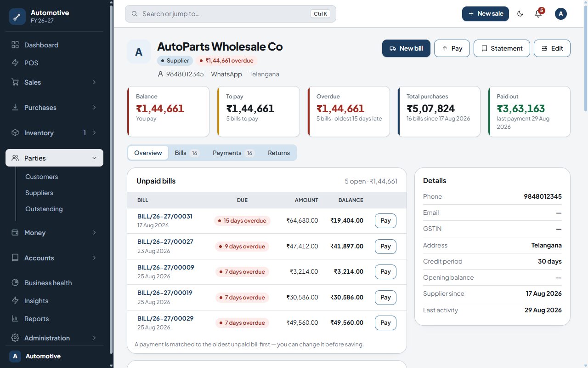
Task: Expand the Sales menu chevron
Action: 94,82
